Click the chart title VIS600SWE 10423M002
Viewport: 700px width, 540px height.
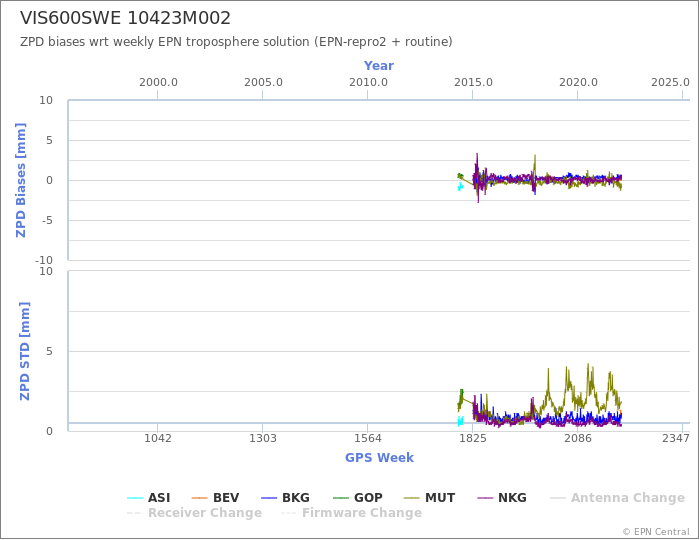125,18
